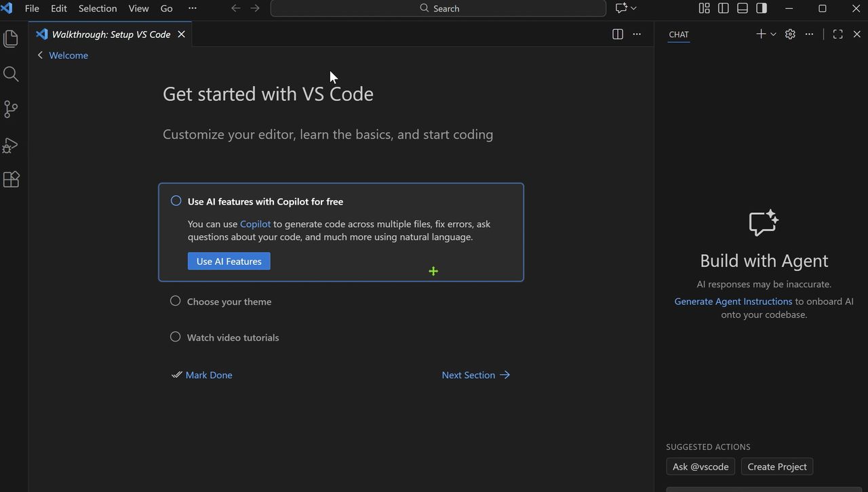The height and width of the screenshot is (492, 868).
Task: Open the Explorer view in activity bar
Action: 11,39
